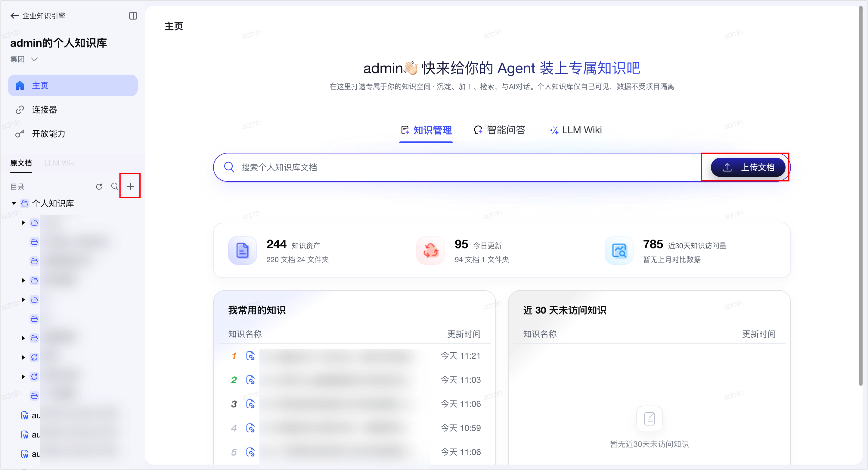
Task: Expand the first folder under 个人知识库
Action: tap(23, 223)
